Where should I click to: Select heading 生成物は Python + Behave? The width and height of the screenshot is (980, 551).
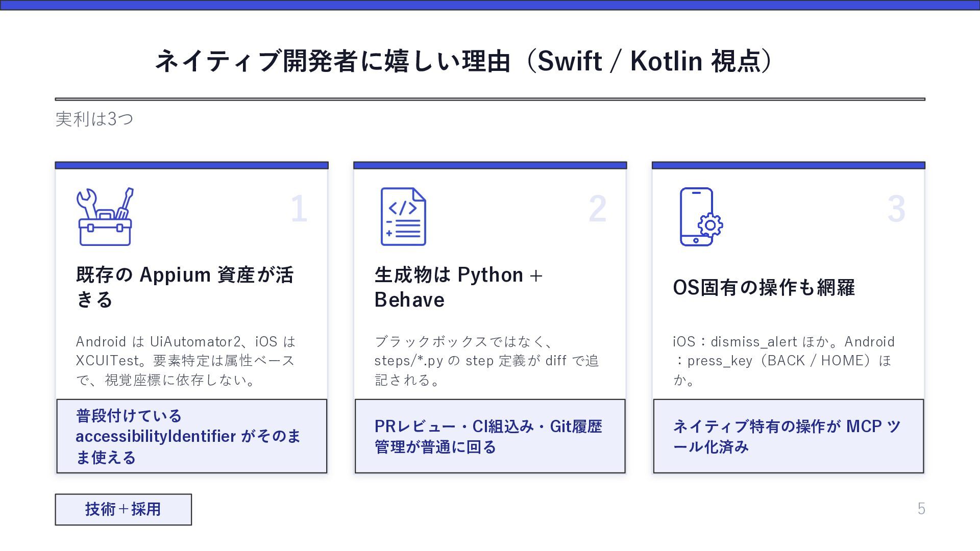click(x=458, y=287)
